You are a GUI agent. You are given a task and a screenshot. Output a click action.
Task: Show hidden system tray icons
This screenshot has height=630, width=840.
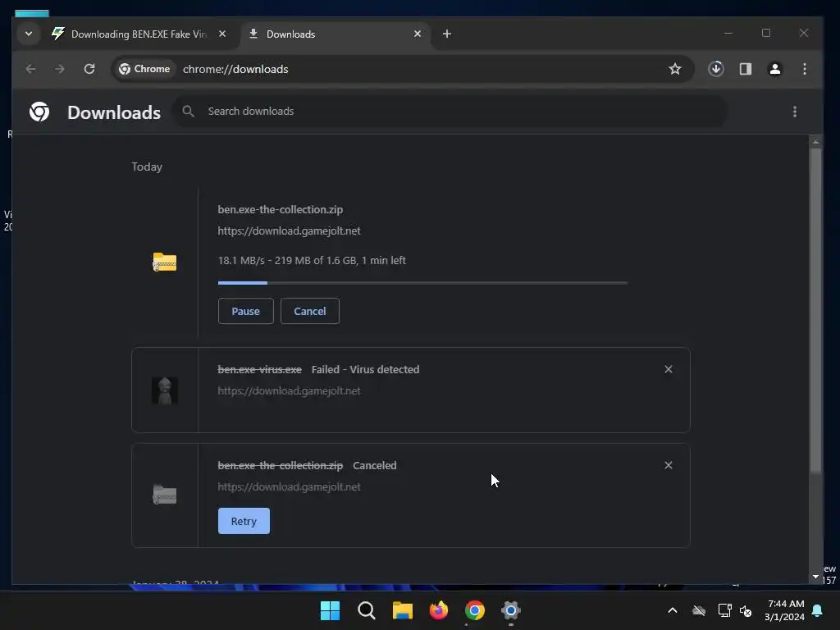tap(673, 610)
